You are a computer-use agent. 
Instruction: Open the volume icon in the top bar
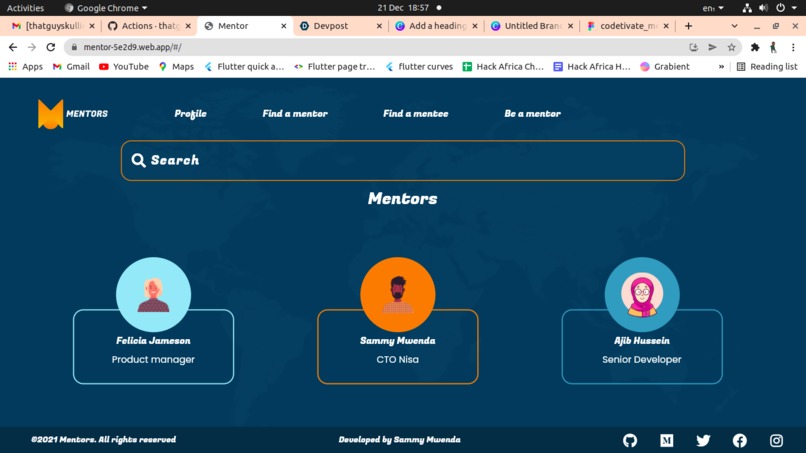coord(763,8)
